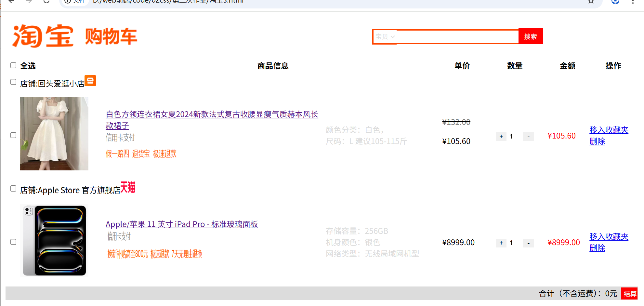Click the 合计(不含运费):0元 total text

[578, 294]
